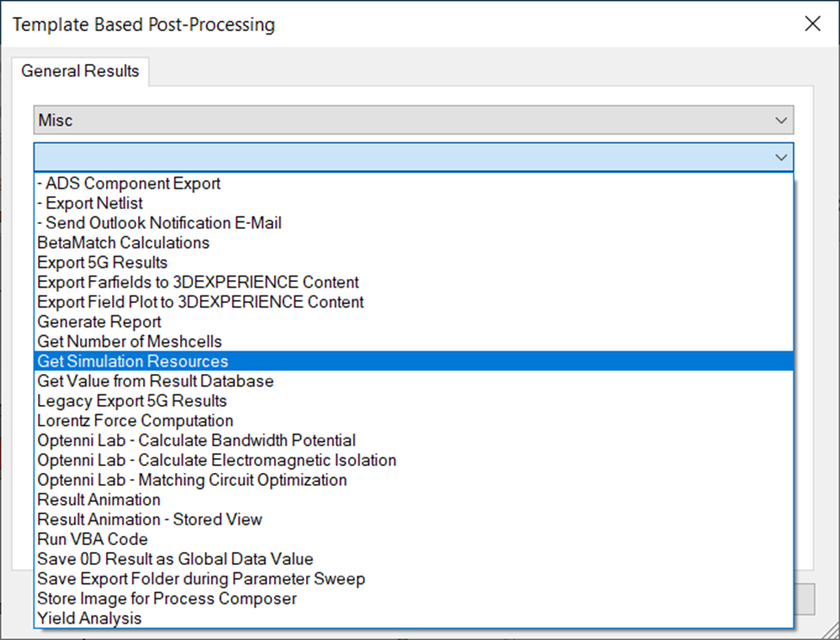
Task: Switch to General Results tab
Action: click(x=80, y=71)
